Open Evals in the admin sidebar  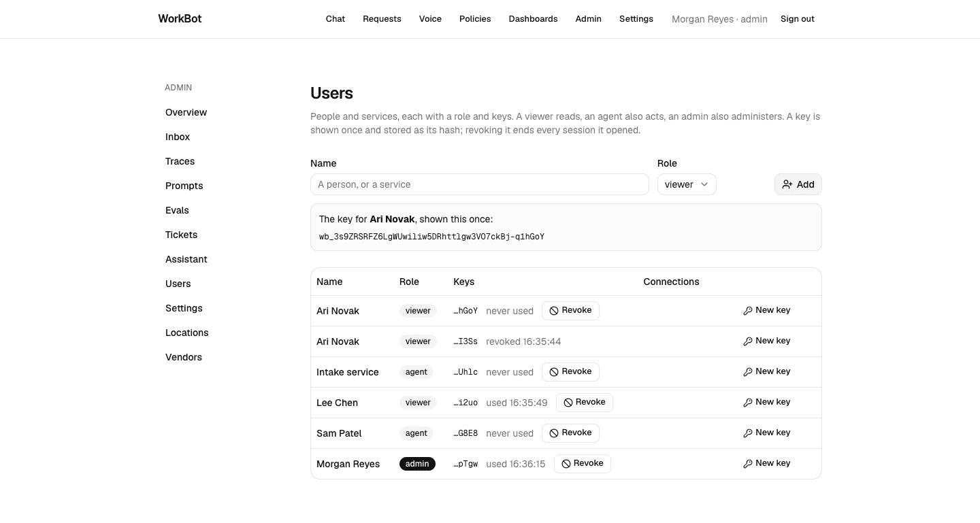177,210
